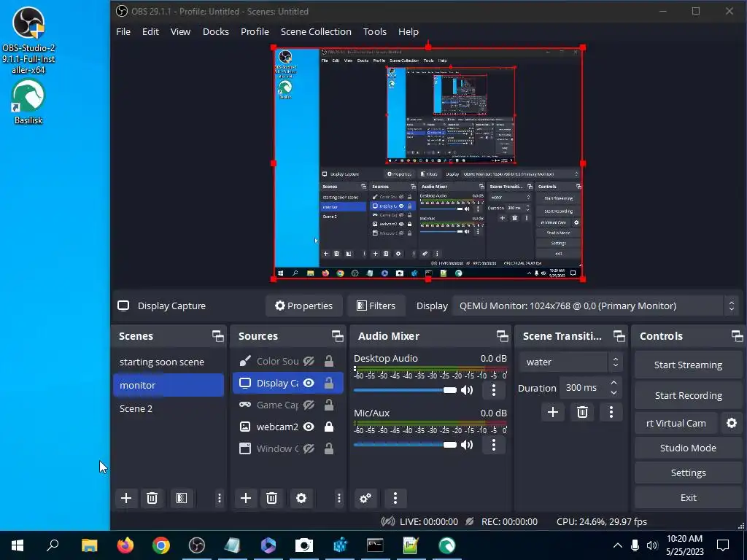Show Window Capture source eye toggle
The image size is (747, 560).
[x=309, y=448]
